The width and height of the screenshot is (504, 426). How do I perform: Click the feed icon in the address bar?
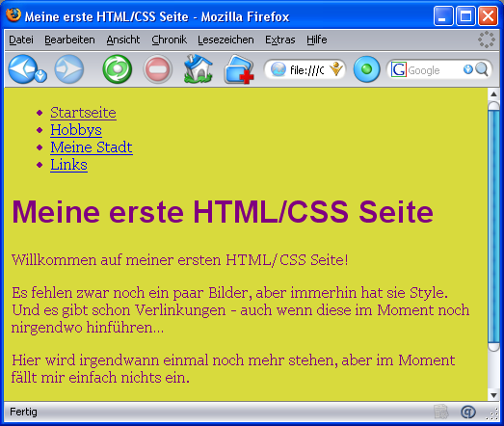336,68
